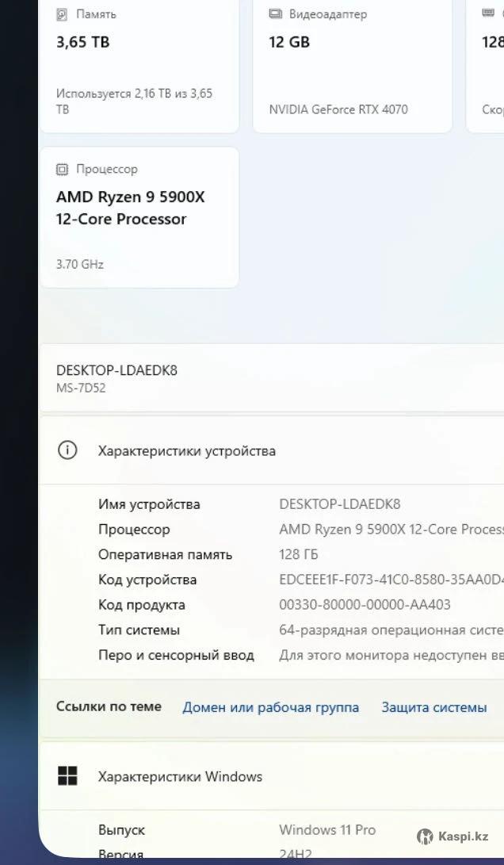Viewport: 504px width, 865px height.
Task: Click the Windows logo next to Характеристики Windows
Action: pos(67,776)
